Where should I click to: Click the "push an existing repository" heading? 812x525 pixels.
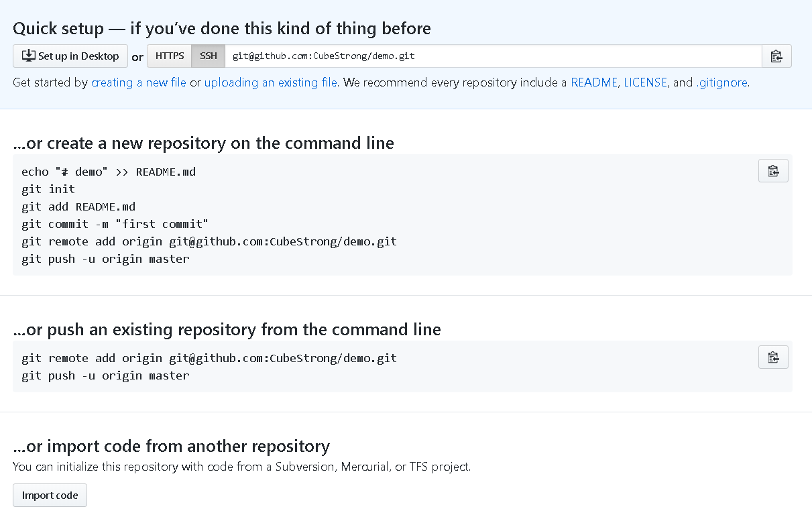(x=227, y=330)
